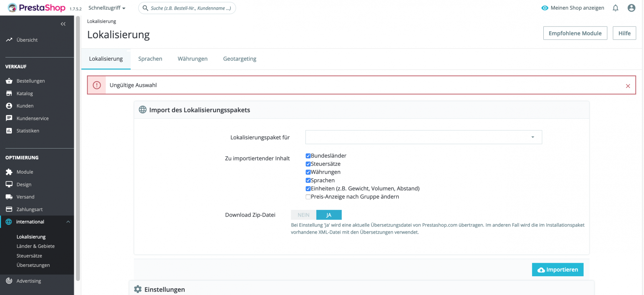
Task: Uncheck the Bundesländer checkbox
Action: pos(308,156)
